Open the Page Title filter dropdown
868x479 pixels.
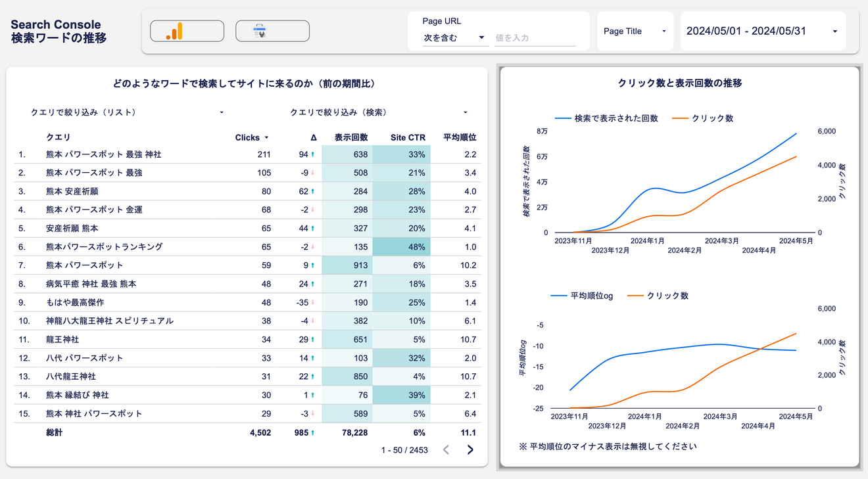635,31
